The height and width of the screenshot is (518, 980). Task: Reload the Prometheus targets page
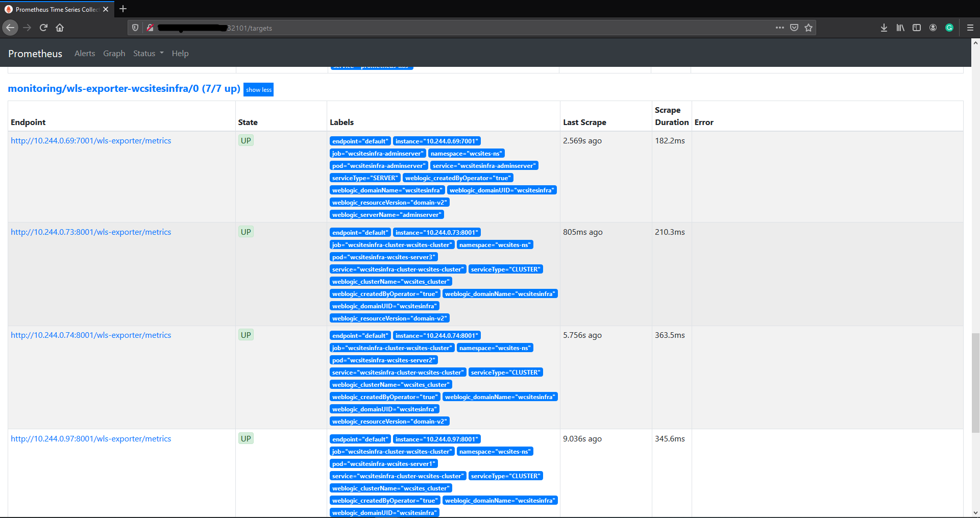click(43, 28)
